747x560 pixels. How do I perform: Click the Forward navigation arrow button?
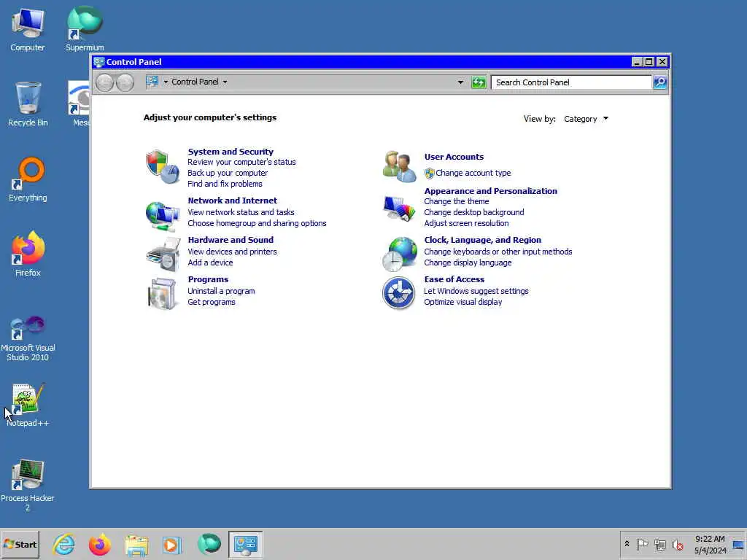(125, 82)
